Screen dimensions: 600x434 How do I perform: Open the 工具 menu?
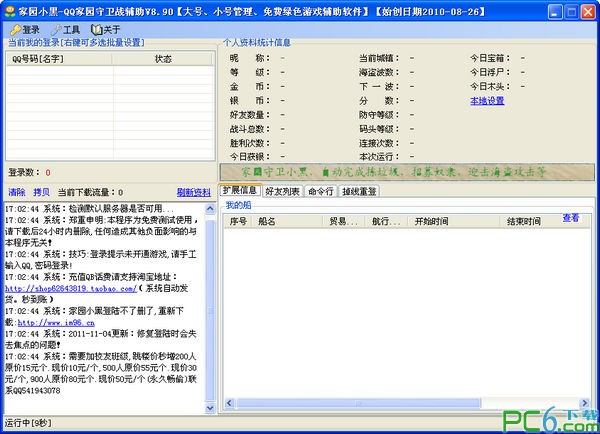(x=65, y=29)
